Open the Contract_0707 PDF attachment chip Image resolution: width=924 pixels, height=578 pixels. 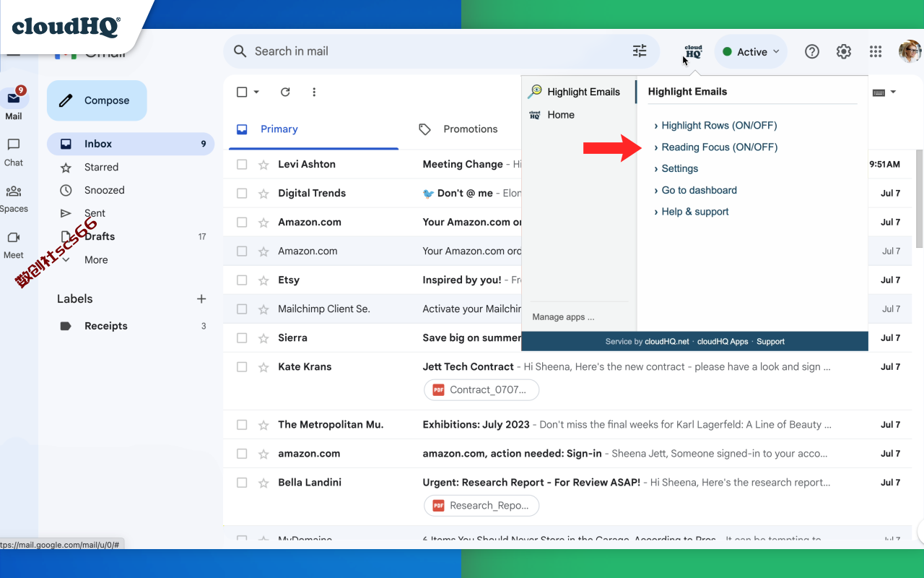click(x=481, y=389)
